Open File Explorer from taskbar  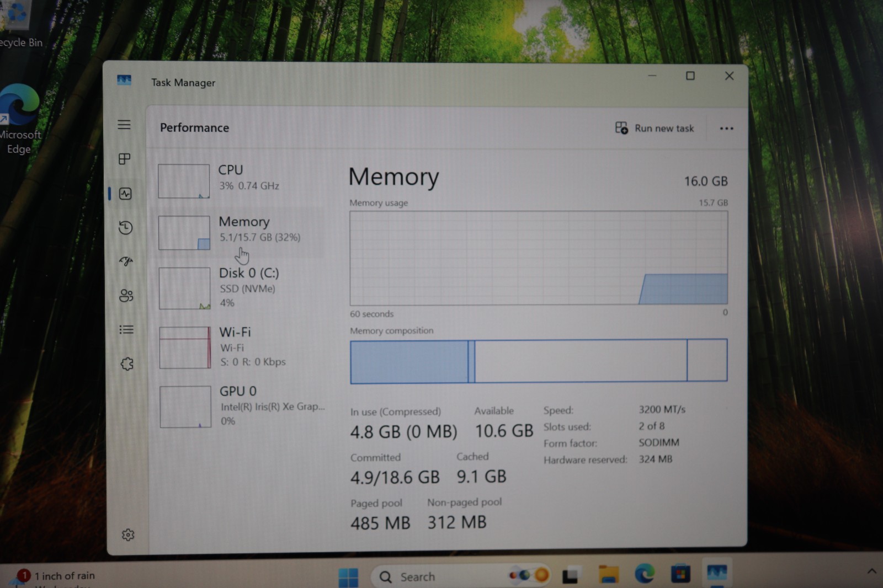608,574
